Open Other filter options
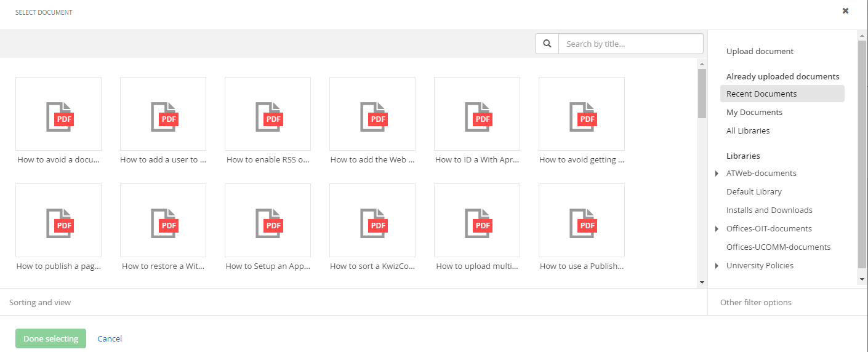This screenshot has width=868, height=352. (x=756, y=302)
